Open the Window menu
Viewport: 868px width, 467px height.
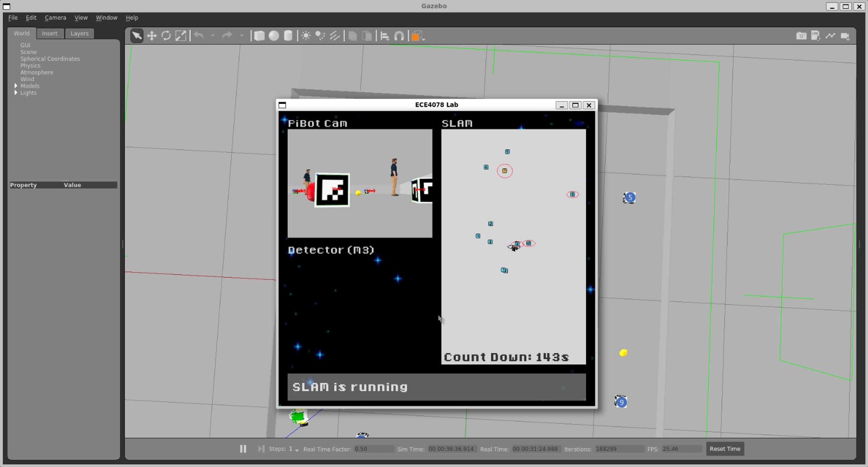[106, 17]
